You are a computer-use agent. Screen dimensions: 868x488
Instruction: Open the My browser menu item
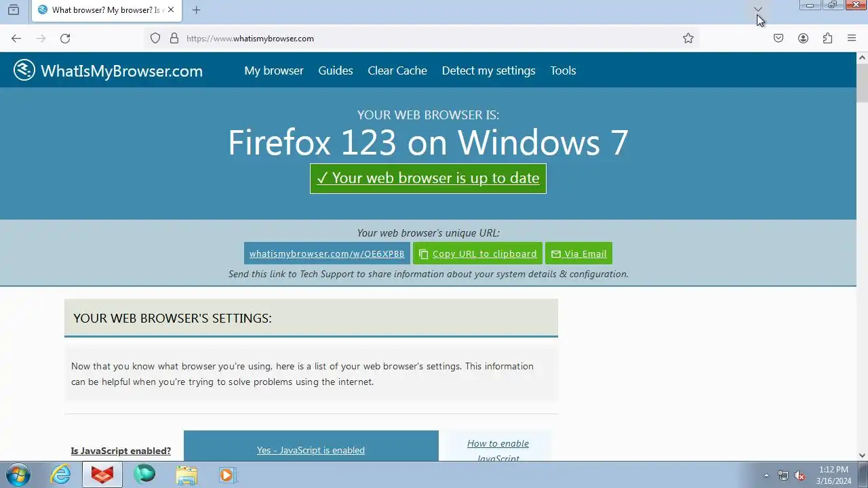[274, 70]
